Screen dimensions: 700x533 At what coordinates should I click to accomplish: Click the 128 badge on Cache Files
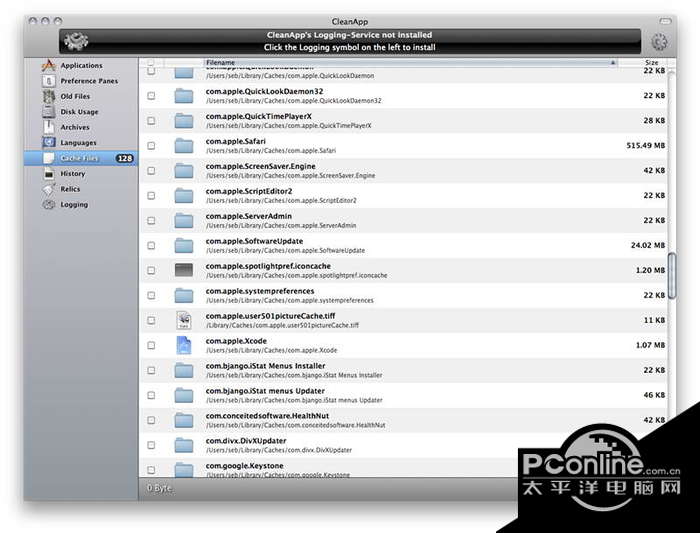coord(125,158)
